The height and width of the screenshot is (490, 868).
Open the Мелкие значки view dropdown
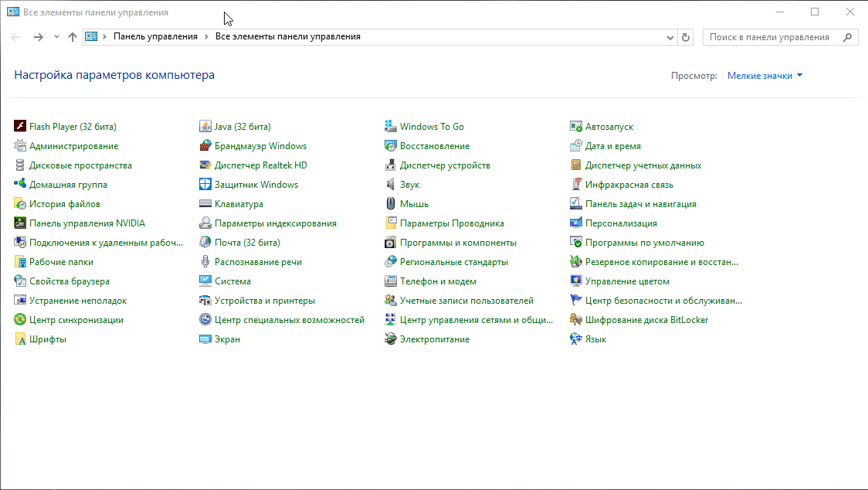(765, 76)
